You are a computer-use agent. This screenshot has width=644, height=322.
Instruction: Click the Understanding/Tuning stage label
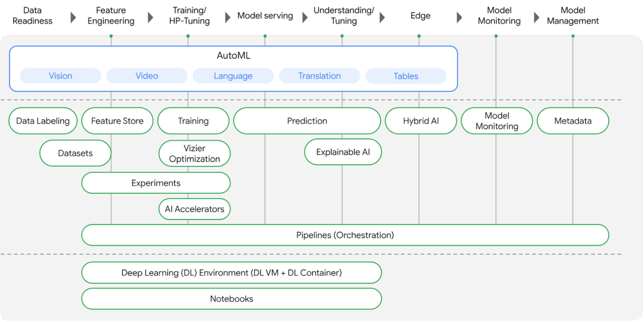point(344,16)
